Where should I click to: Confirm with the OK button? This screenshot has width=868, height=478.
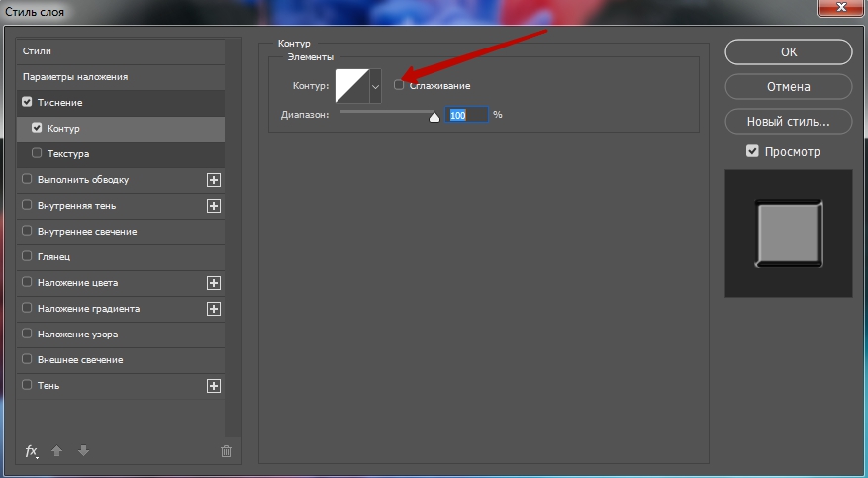pos(788,52)
